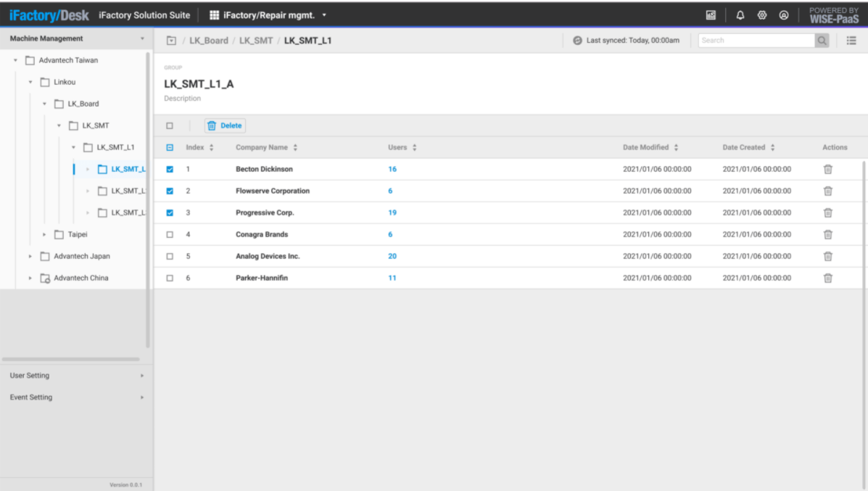This screenshot has height=491, width=868.
Task: Open the notifications bell icon
Action: [740, 15]
